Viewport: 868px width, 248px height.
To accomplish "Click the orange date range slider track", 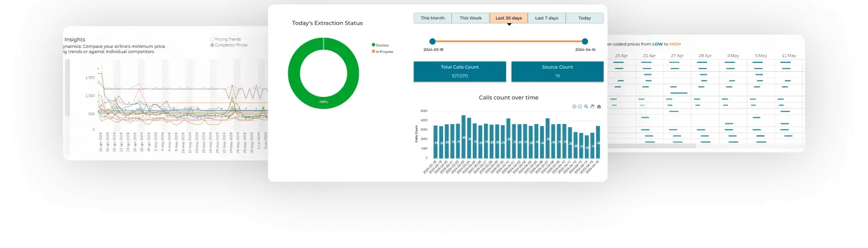I will [509, 41].
